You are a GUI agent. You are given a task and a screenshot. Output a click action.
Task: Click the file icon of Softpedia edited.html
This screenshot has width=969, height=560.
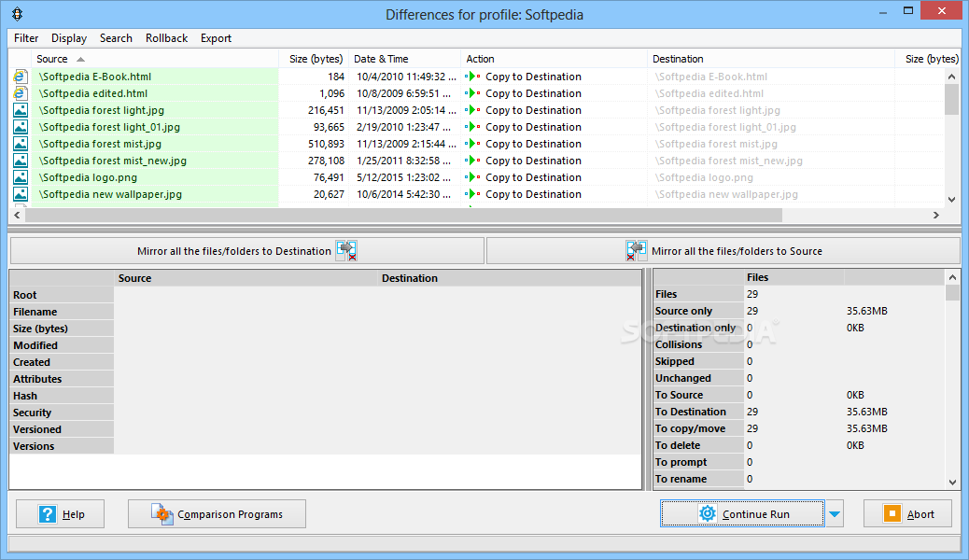click(x=21, y=93)
